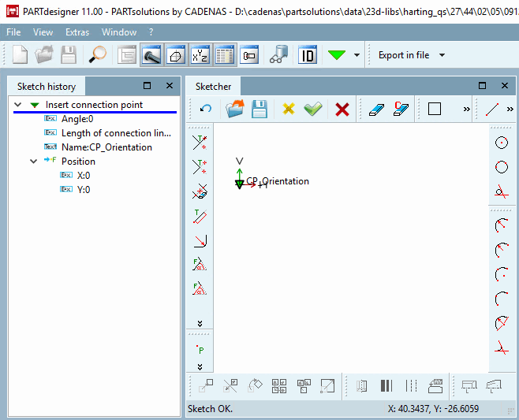This screenshot has height=420, width=519.
Task: Select the line drawing tool
Action: 492,109
